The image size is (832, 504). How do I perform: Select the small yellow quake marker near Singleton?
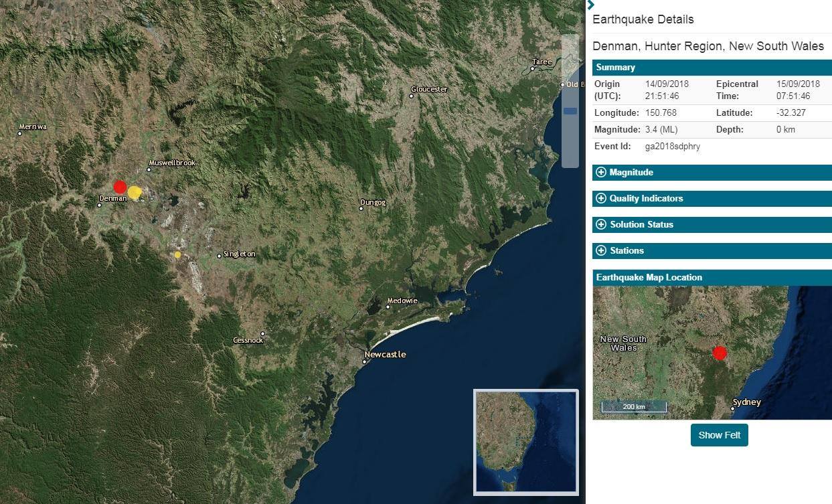[x=177, y=254]
